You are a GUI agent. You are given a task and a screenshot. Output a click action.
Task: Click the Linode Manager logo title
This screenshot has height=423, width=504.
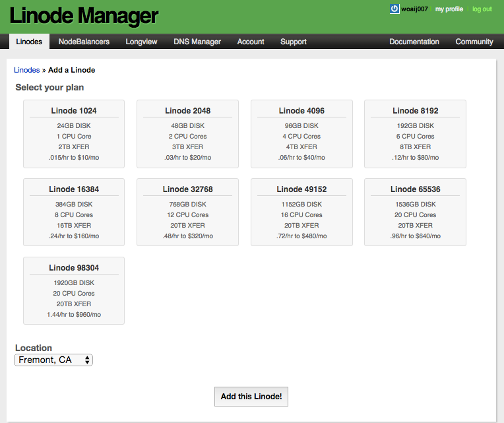(x=84, y=16)
